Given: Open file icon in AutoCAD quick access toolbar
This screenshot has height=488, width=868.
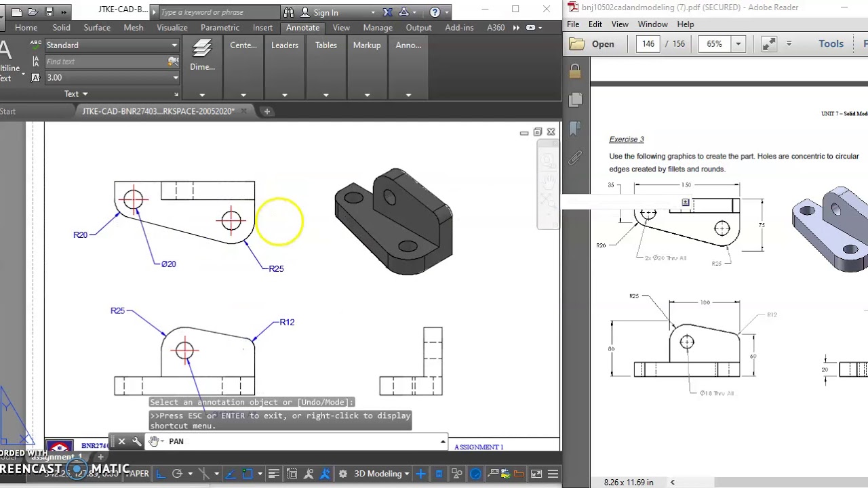Looking at the screenshot, I should (x=33, y=12).
